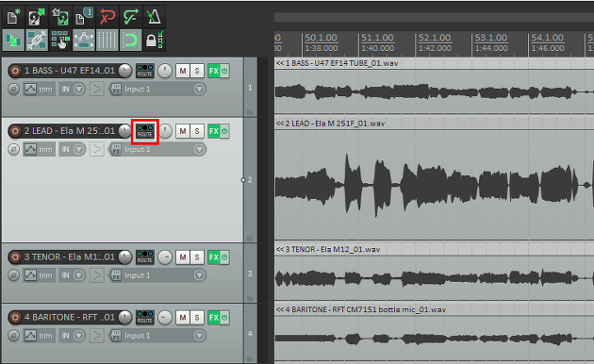Mute the 2 LEAD track
This screenshot has height=364, width=594.
[183, 131]
